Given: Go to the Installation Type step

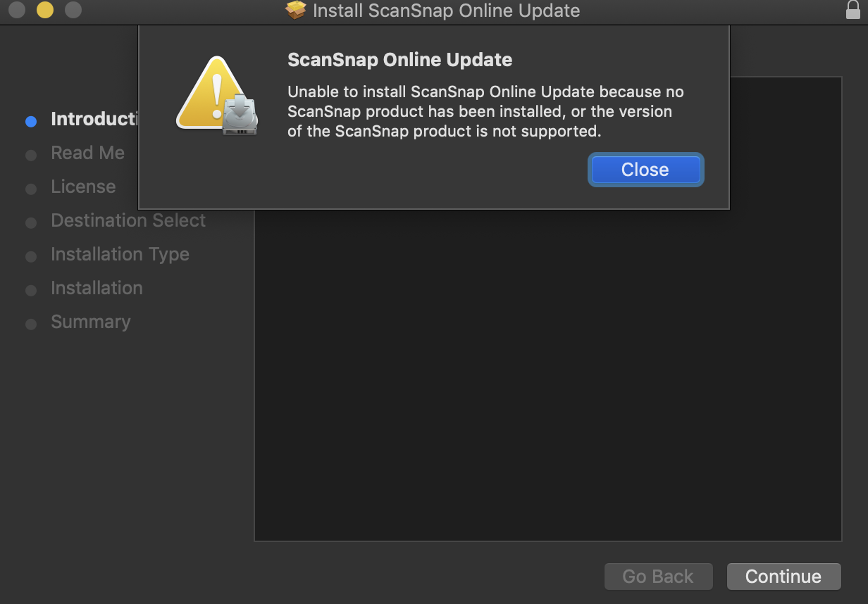Looking at the screenshot, I should [120, 254].
